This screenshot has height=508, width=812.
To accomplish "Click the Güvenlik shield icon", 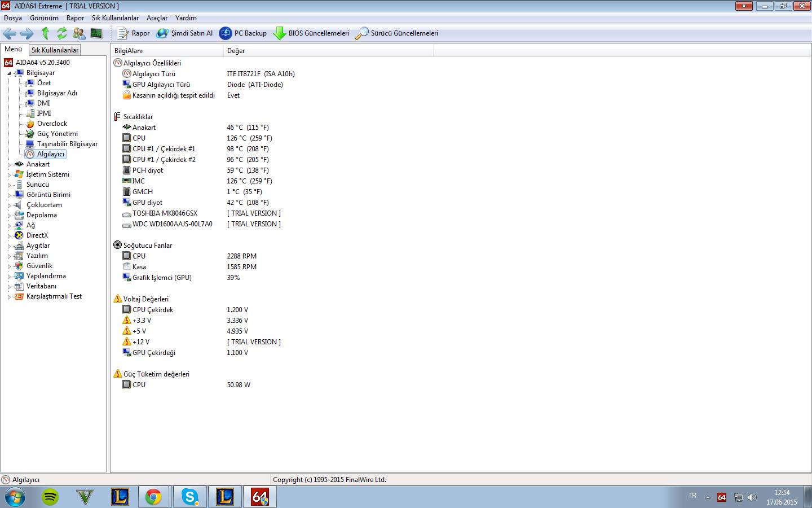I will [19, 266].
